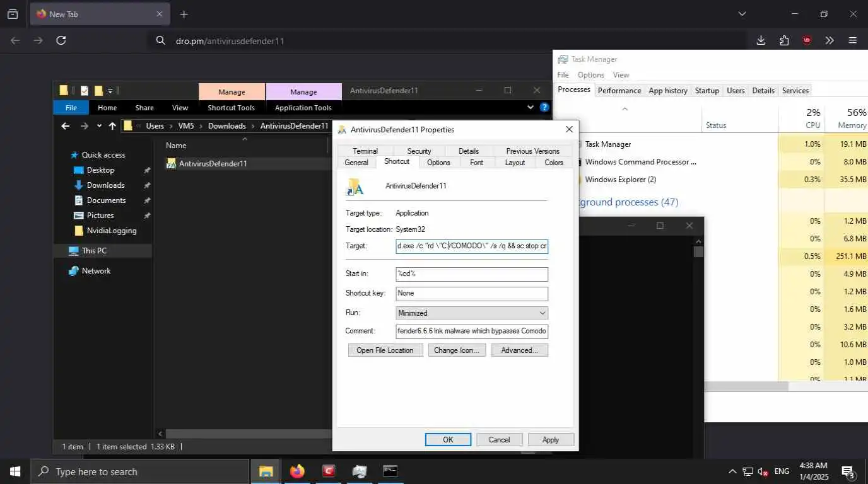Select the AntivirusDefender11 file in Explorer

coord(213,164)
